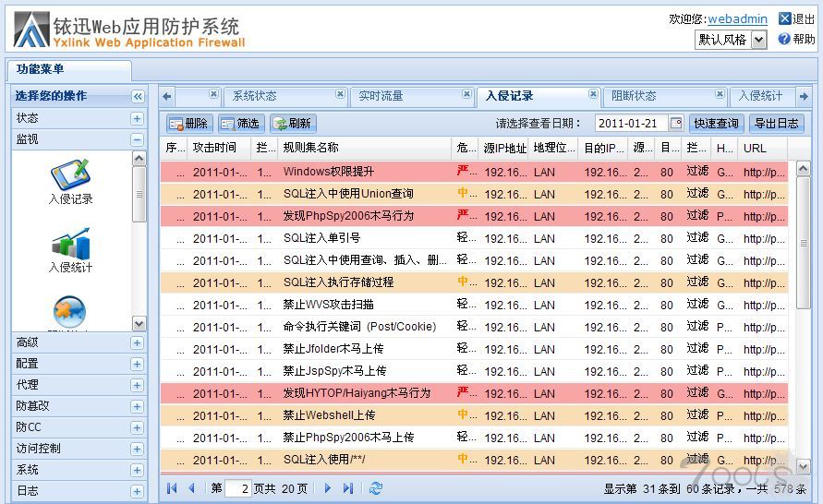Switch to the 实时流量 tab
This screenshot has width=823, height=504.
(x=381, y=96)
